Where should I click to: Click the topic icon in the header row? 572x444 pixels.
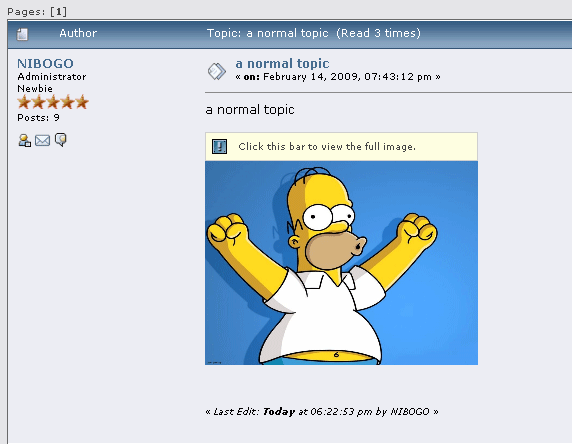[x=22, y=34]
